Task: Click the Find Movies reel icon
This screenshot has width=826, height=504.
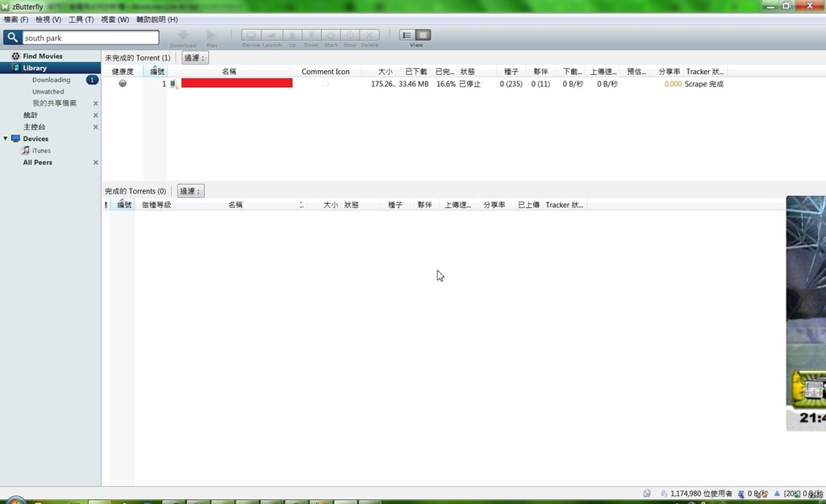Action: (x=16, y=56)
